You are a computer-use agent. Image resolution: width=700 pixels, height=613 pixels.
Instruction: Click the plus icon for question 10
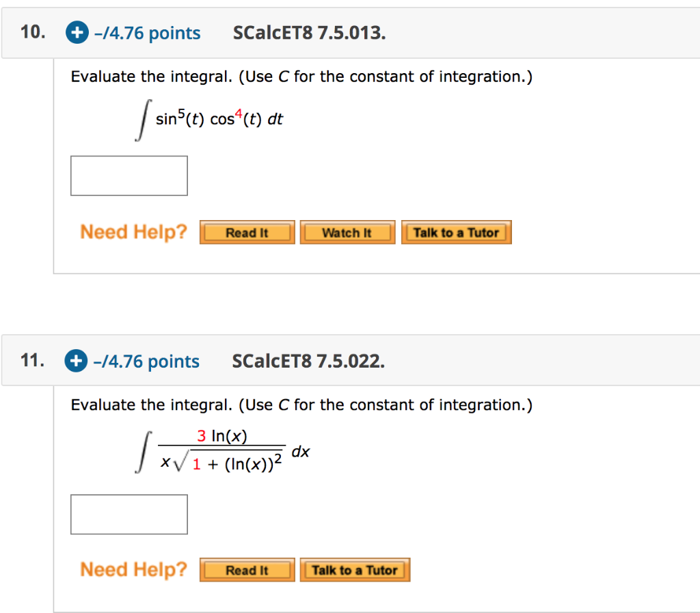(x=76, y=32)
